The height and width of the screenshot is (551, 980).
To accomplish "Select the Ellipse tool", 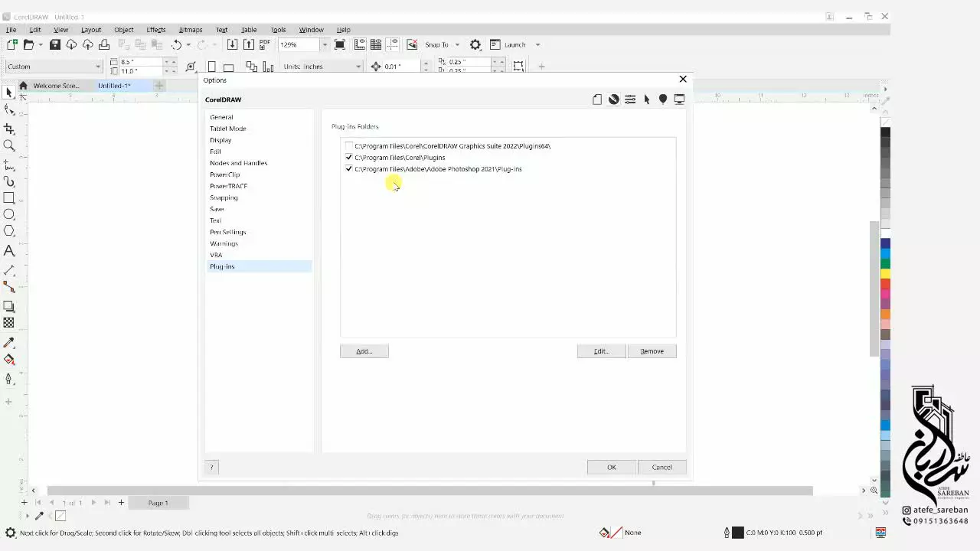I will coord(9,214).
